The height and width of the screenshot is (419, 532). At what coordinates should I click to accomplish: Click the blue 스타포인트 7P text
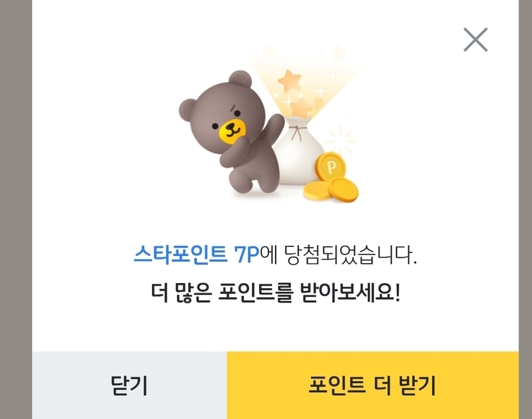click(196, 254)
